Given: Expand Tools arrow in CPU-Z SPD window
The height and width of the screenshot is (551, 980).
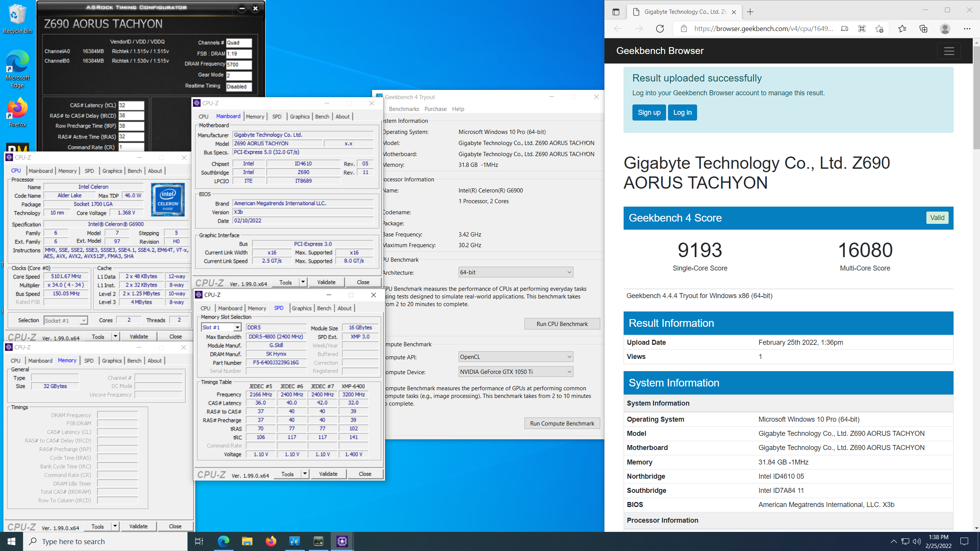Looking at the screenshot, I should pyautogui.click(x=305, y=474).
